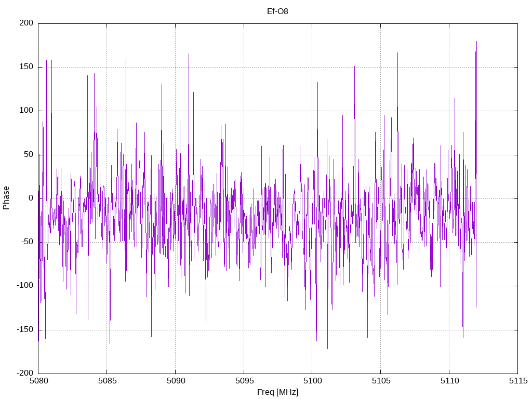Click y-axis tick label -150
This screenshot has width=532, height=399.
pyautogui.click(x=25, y=329)
